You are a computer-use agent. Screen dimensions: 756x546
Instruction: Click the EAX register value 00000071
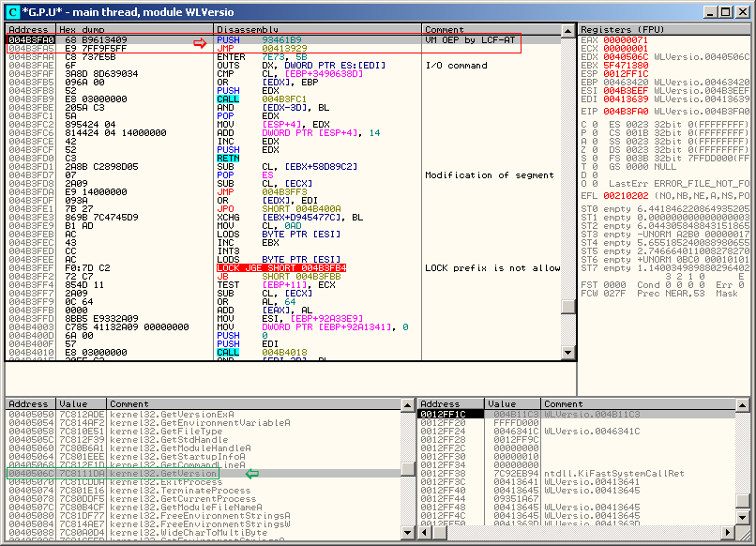[x=626, y=40]
